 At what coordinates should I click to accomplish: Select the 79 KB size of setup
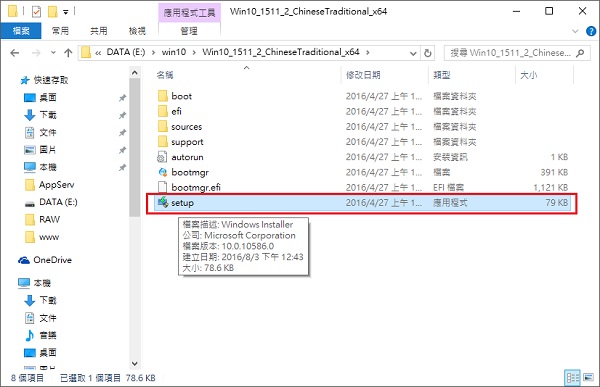coord(557,202)
